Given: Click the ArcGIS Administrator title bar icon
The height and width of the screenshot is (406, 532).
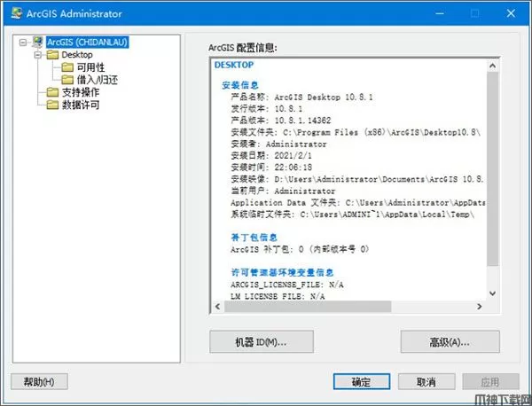Looking at the screenshot, I should click(x=17, y=13).
